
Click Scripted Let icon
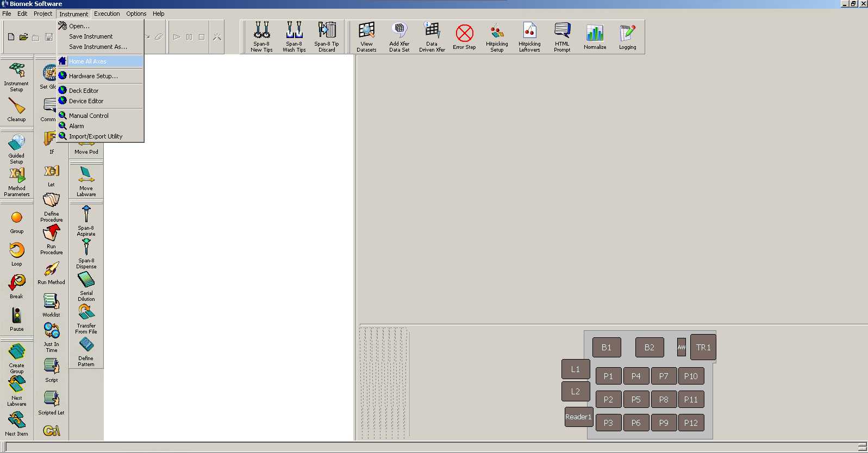coord(51,403)
